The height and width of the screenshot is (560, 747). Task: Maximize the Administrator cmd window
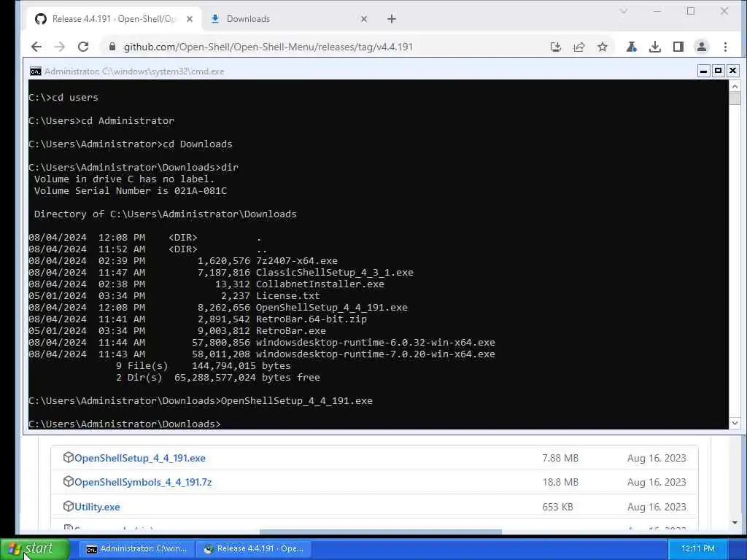point(718,71)
